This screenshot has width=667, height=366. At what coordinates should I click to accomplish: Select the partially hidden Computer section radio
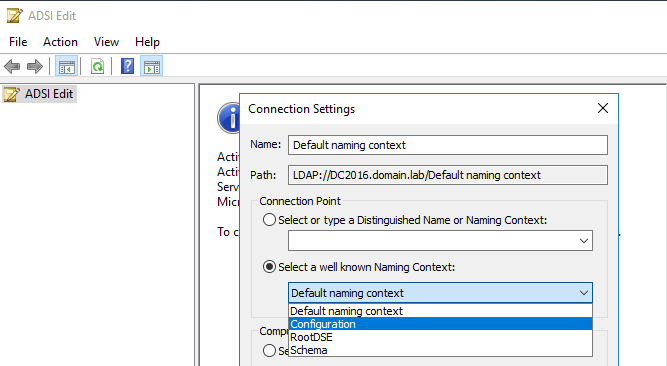(269, 351)
